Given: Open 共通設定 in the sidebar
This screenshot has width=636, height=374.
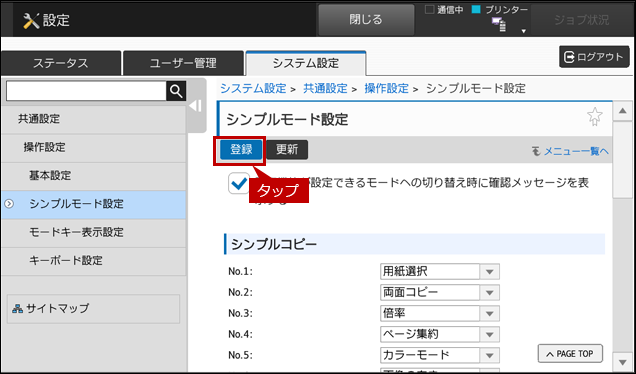Looking at the screenshot, I should [x=94, y=119].
